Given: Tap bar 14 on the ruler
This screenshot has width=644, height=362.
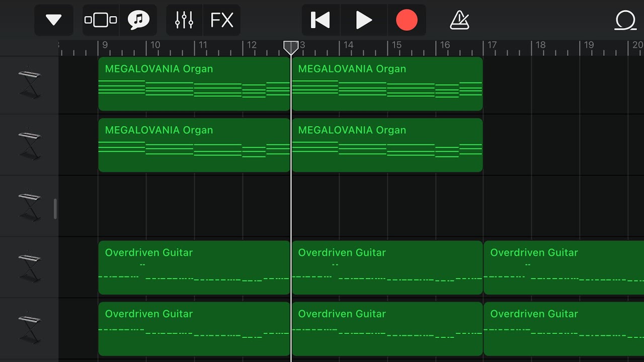Looking at the screenshot, I should tap(348, 45).
